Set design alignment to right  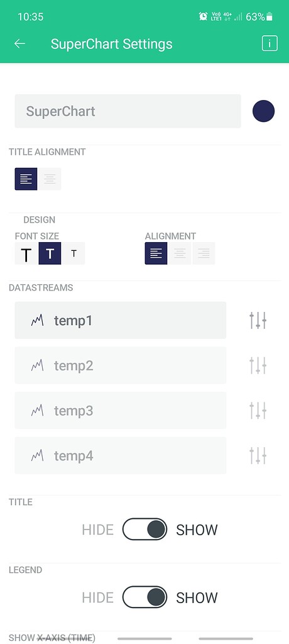204,253
